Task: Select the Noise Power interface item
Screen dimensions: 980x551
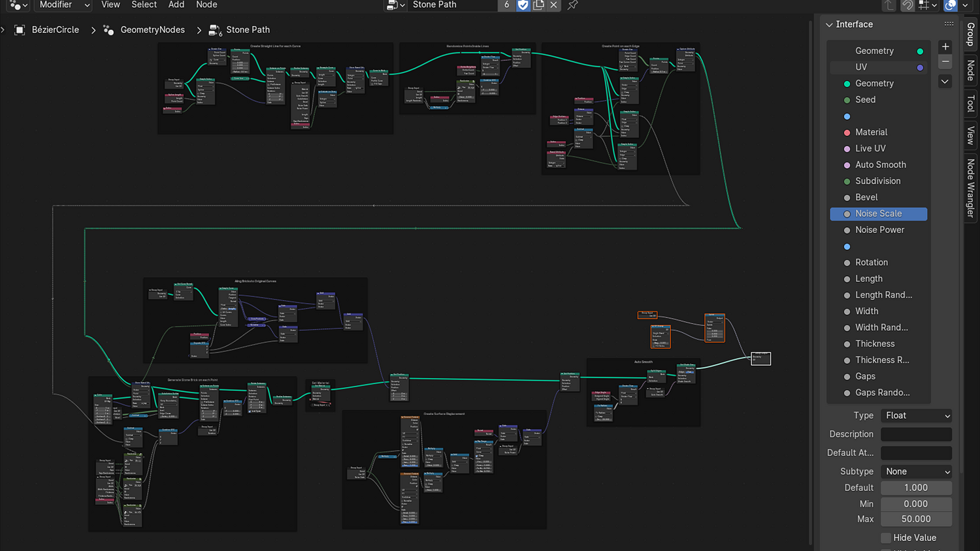Action: point(879,230)
